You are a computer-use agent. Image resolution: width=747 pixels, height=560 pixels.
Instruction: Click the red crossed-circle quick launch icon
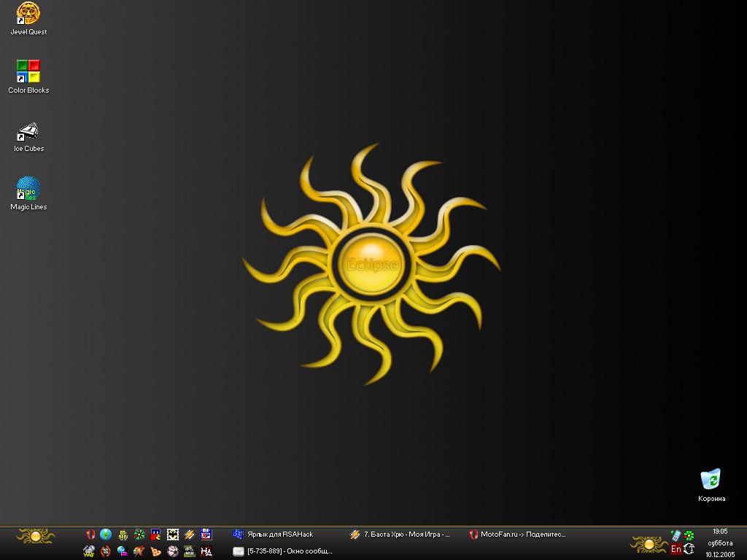point(106,551)
